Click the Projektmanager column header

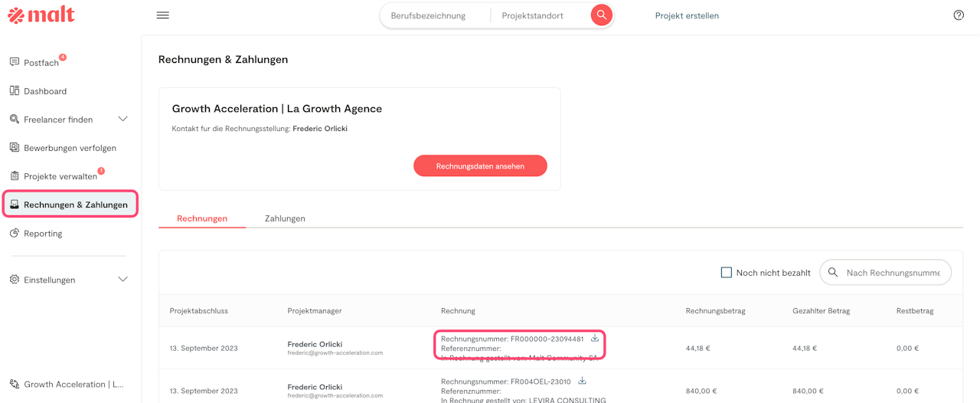[315, 310]
